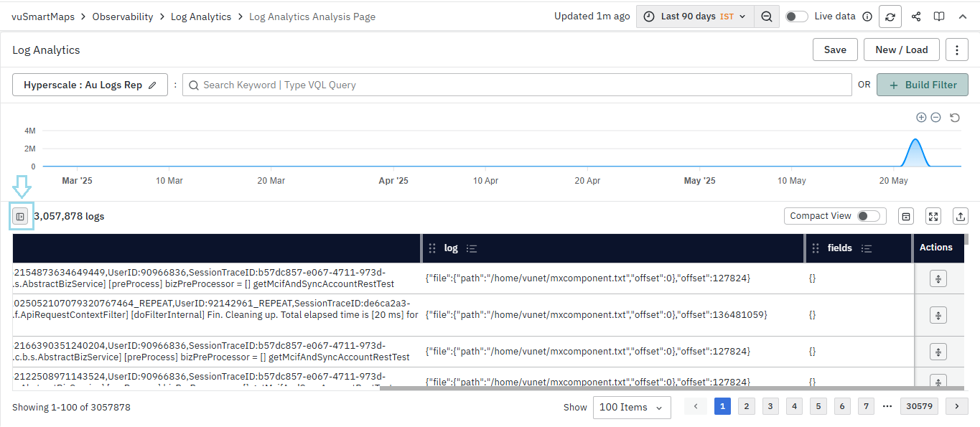Viewport: 980px width, 427px height.
Task: Click the export logs icon
Action: coord(960,216)
